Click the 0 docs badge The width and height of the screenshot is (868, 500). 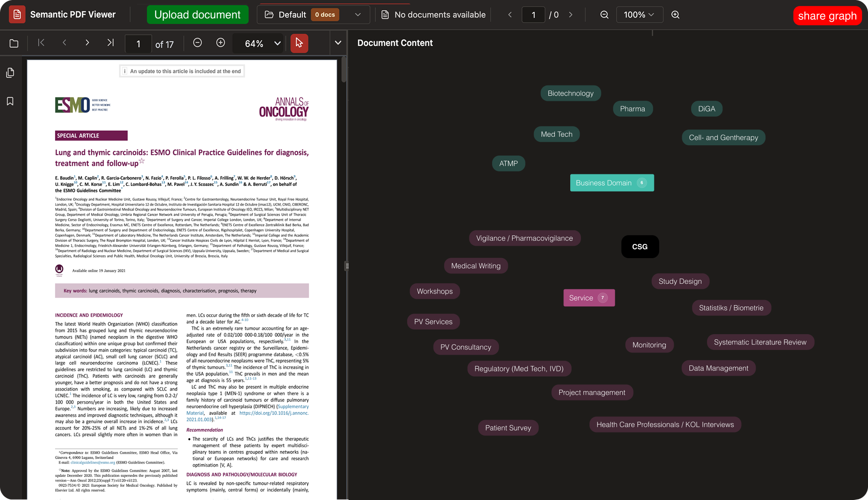pyautogui.click(x=325, y=15)
